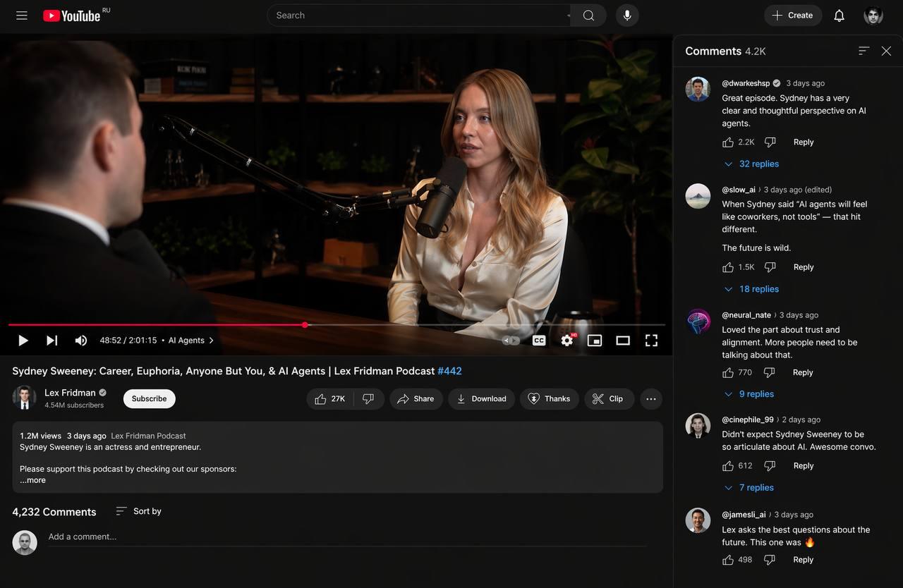Reply to @neural_nate's comment
This screenshot has width=903, height=588.
(803, 372)
